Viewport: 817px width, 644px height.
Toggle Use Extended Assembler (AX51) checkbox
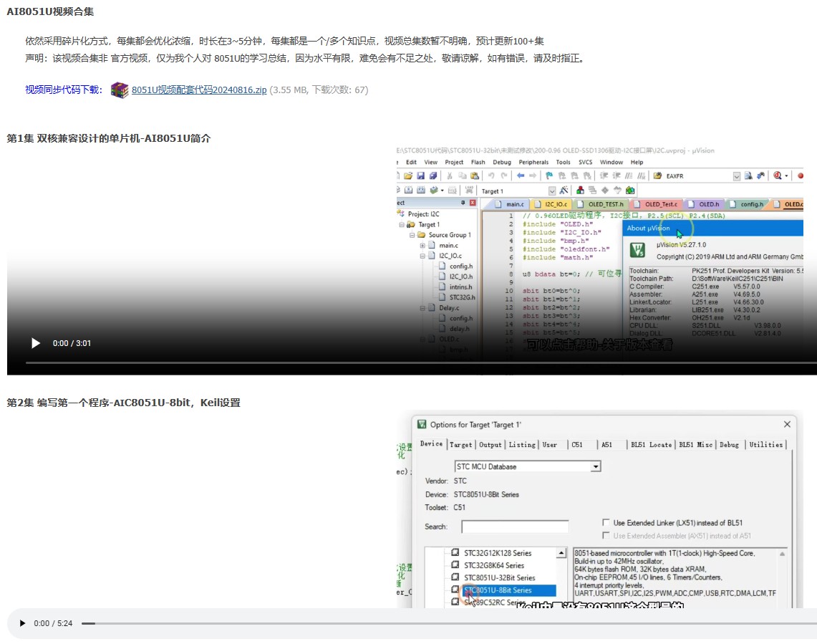(606, 535)
